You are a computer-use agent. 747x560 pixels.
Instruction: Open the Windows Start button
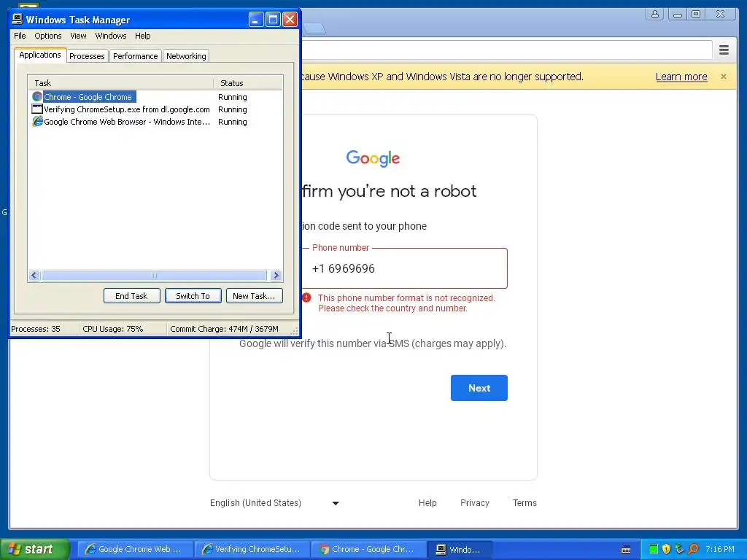(x=35, y=549)
